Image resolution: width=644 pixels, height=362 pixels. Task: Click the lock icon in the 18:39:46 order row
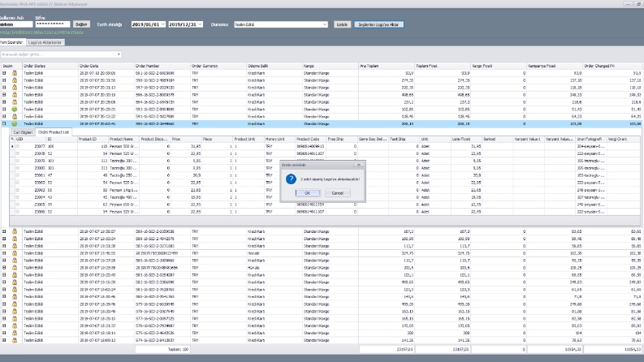[15, 304]
